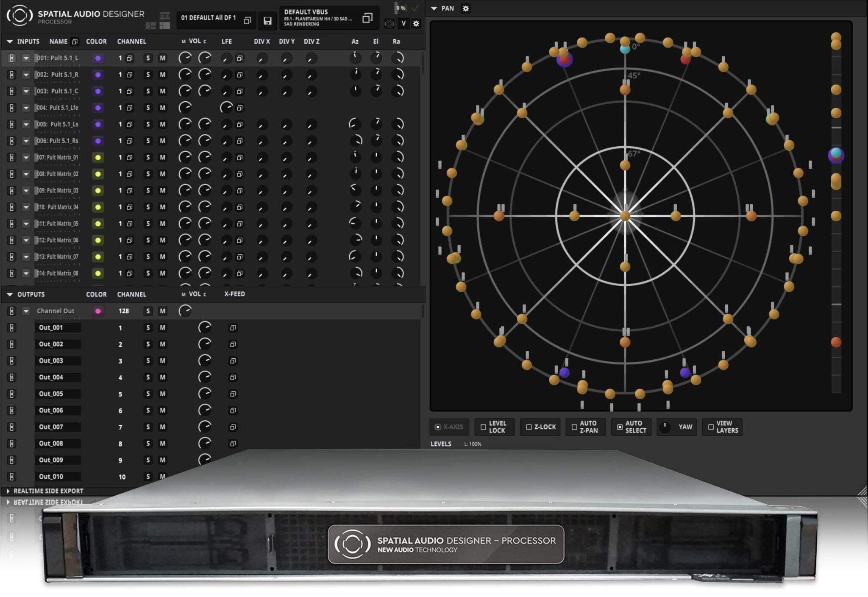Switch to the small grid layout icon
The width and height of the screenshot is (868, 597).
pyautogui.click(x=151, y=26)
